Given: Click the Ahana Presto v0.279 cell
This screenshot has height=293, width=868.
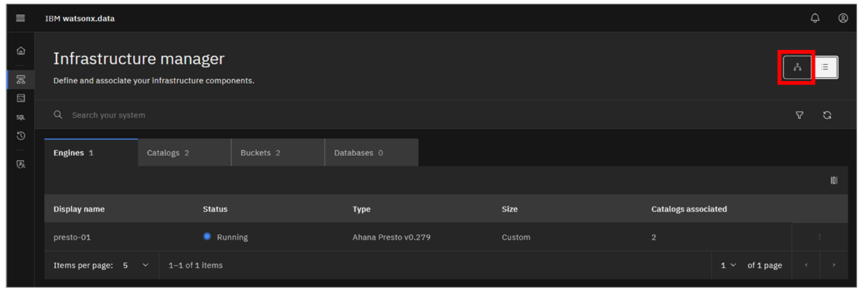Looking at the screenshot, I should point(391,237).
